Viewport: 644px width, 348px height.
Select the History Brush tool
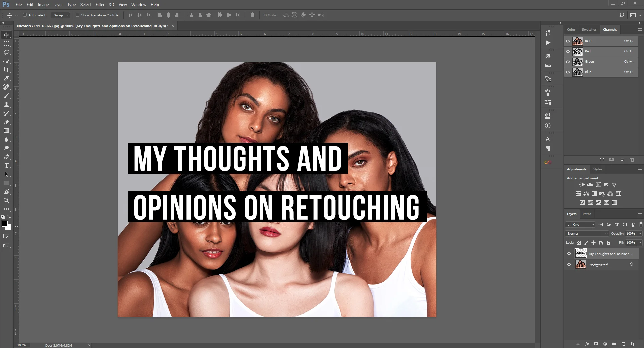point(6,113)
